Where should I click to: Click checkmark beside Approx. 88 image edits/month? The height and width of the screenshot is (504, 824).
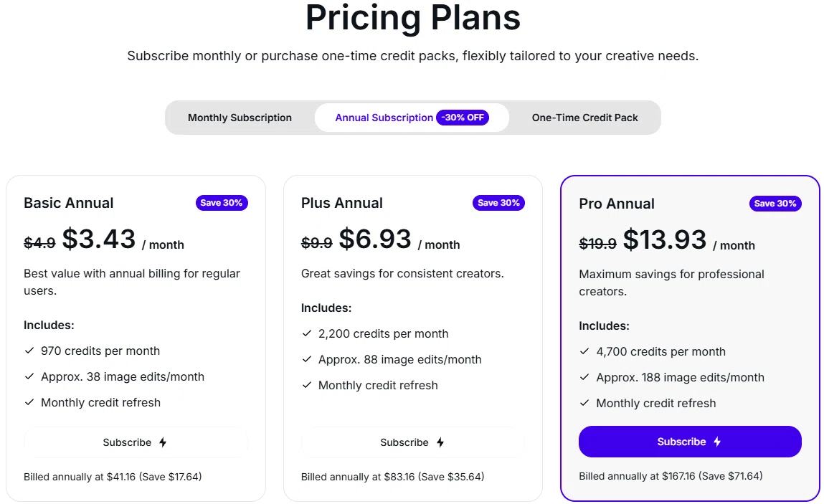pyautogui.click(x=307, y=359)
